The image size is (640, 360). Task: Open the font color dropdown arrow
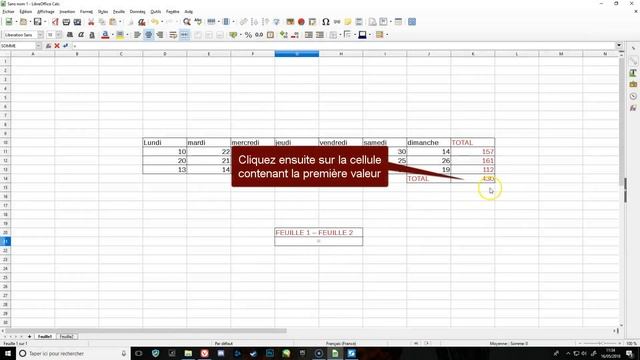point(112,35)
